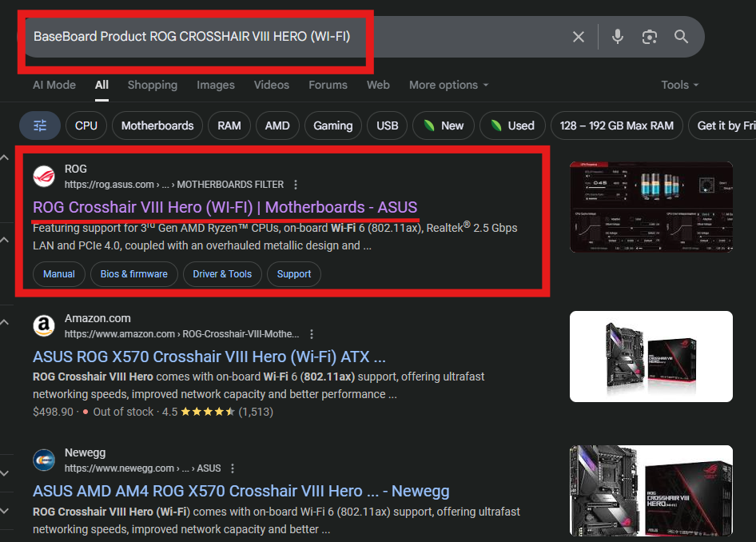Apply the AMD filter chip
This screenshot has height=542, width=756.
tap(277, 126)
